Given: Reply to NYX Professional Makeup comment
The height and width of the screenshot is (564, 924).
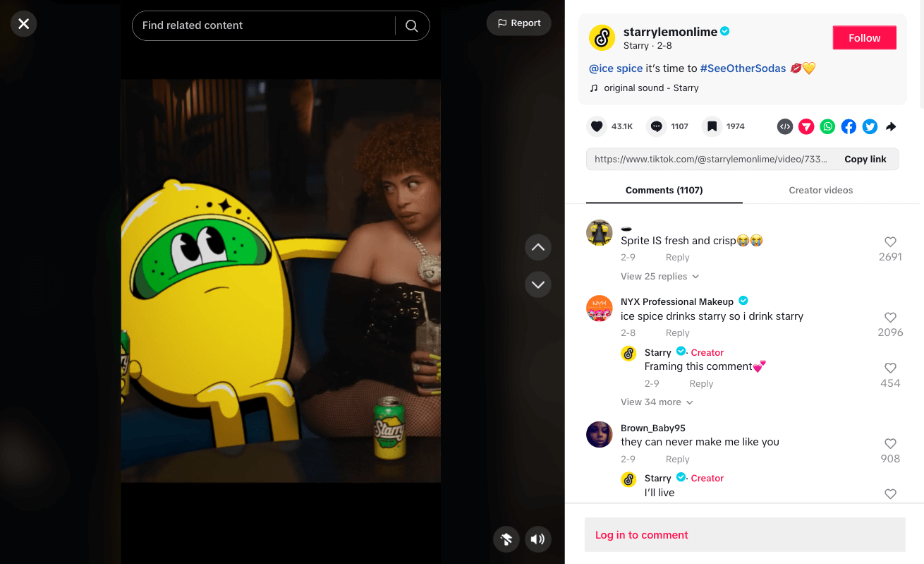Looking at the screenshot, I should [x=678, y=333].
